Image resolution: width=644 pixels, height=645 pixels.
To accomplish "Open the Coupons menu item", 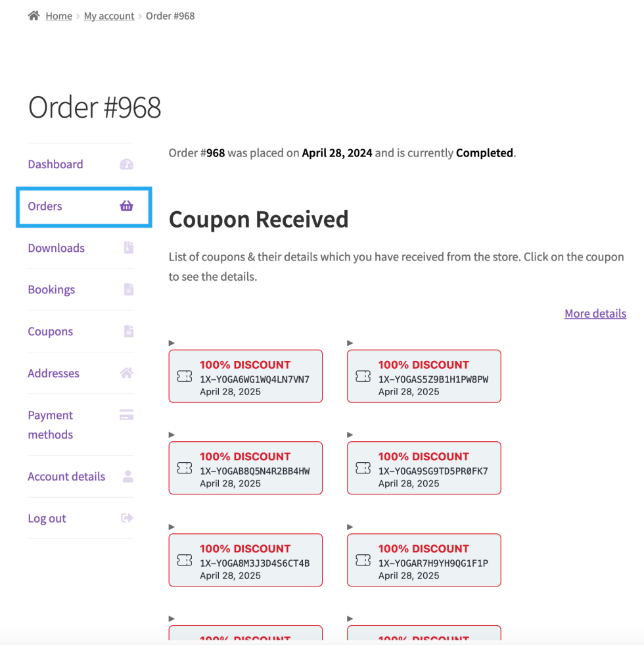I will (x=50, y=331).
